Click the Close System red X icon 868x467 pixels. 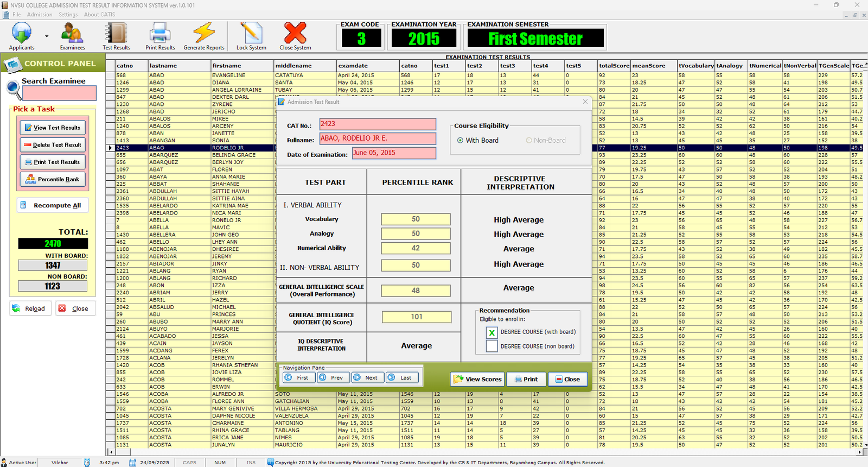click(x=295, y=34)
